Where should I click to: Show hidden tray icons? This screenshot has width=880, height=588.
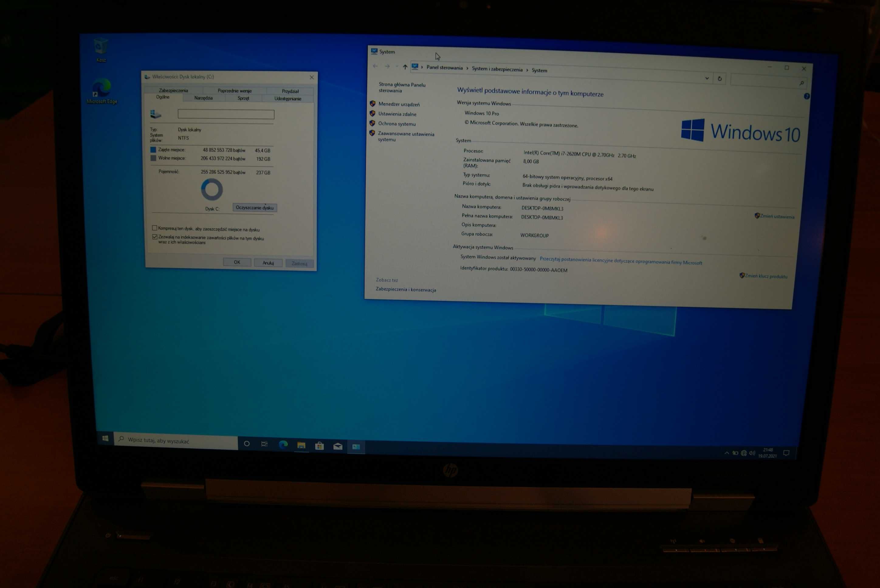(x=727, y=453)
